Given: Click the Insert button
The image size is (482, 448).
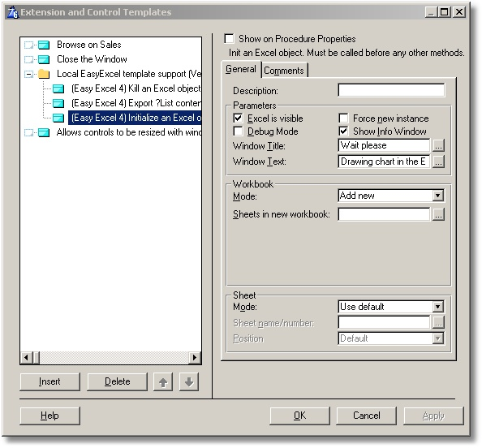Looking at the screenshot, I should click(x=49, y=382).
